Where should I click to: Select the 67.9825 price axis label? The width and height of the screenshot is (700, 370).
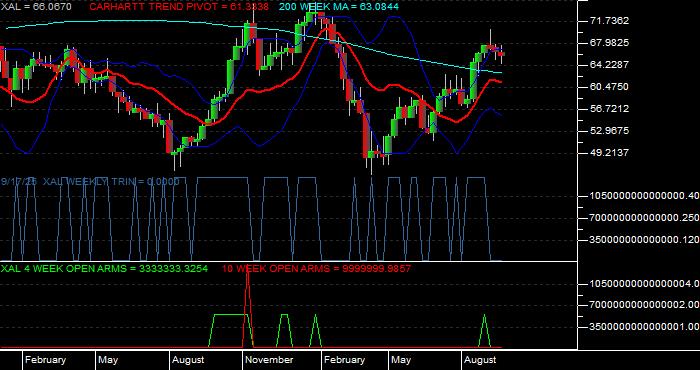click(x=609, y=43)
